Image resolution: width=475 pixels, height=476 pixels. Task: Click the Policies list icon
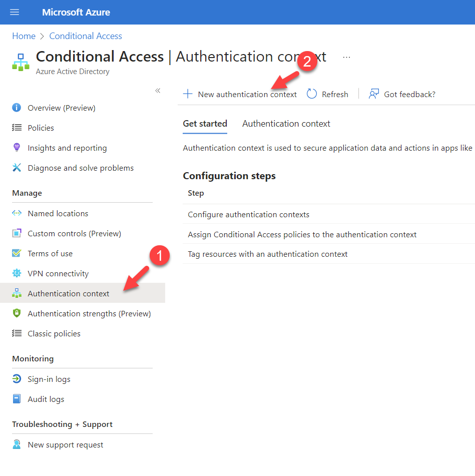[17, 128]
